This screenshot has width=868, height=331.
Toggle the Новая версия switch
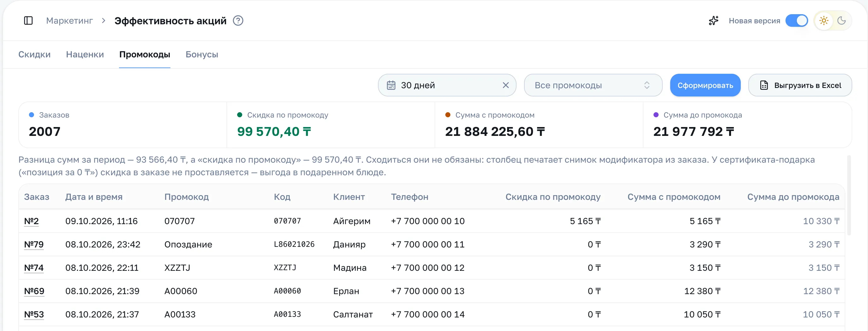pyautogui.click(x=796, y=20)
